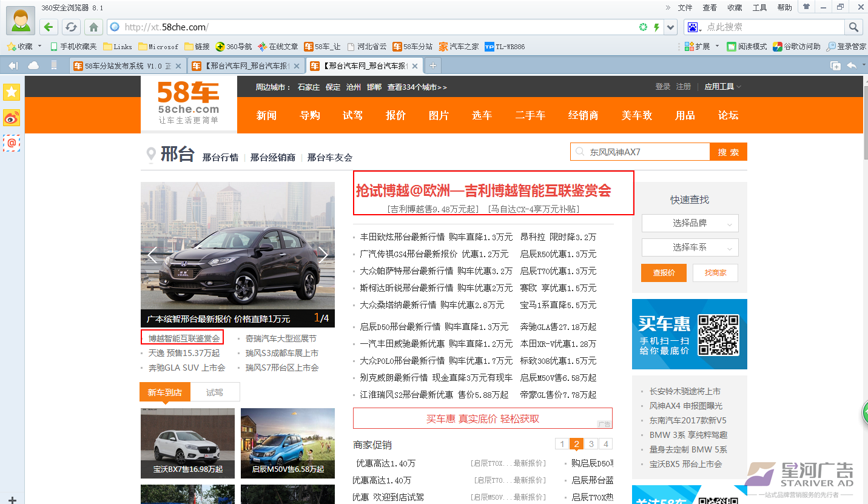Screen dimensions: 868x504
Task: Click the browser back arrow button
Action: pos(49,27)
